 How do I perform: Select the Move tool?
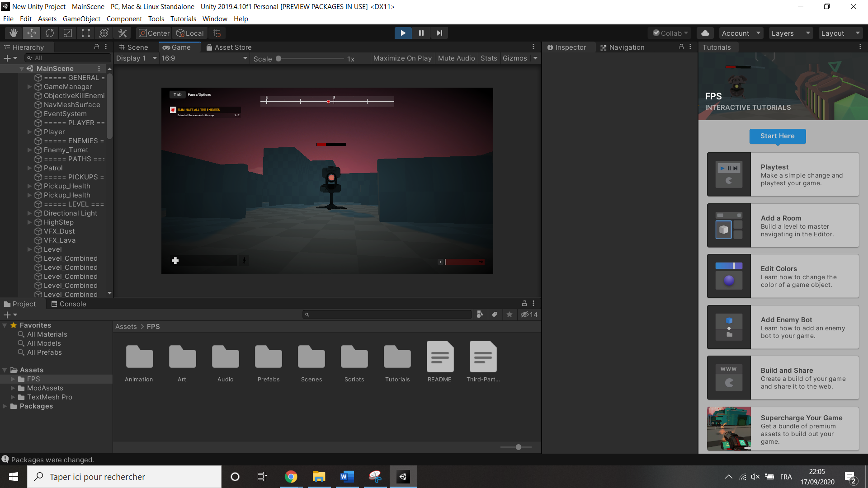pyautogui.click(x=32, y=33)
